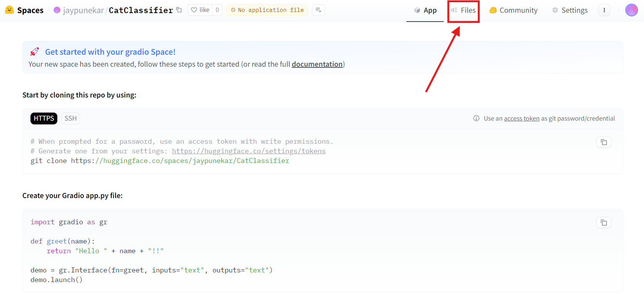Copy the Gradio app.py code snippet

(x=604, y=223)
